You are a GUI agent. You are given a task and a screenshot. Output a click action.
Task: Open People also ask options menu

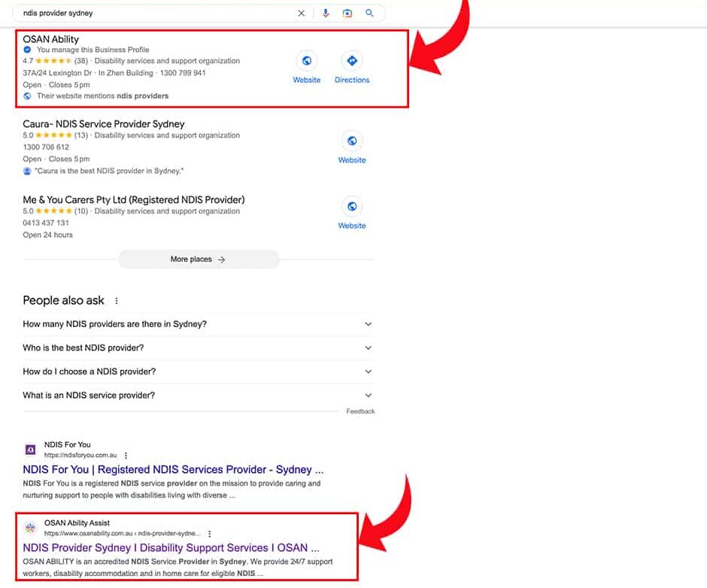point(117,301)
